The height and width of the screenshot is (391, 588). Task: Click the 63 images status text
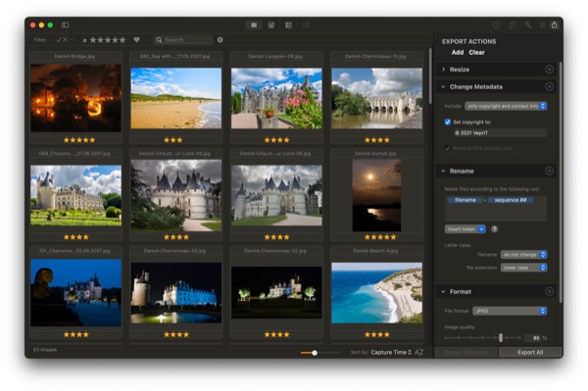[45, 350]
